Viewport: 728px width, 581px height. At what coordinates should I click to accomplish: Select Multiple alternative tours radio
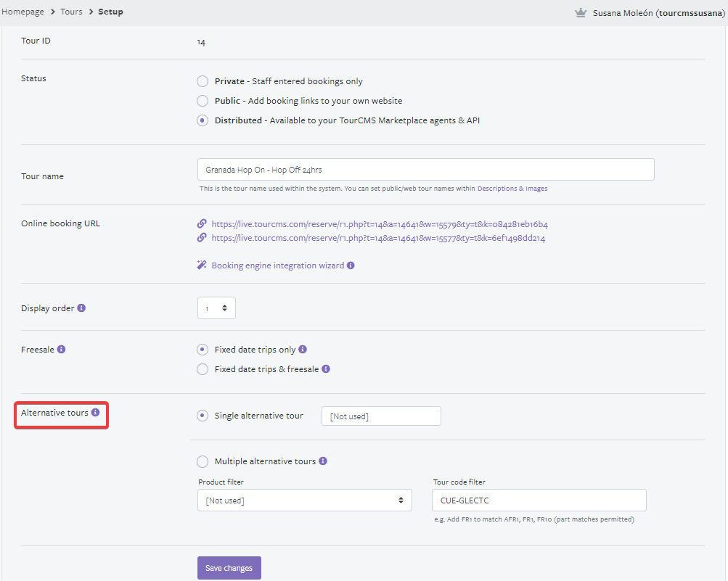(203, 461)
